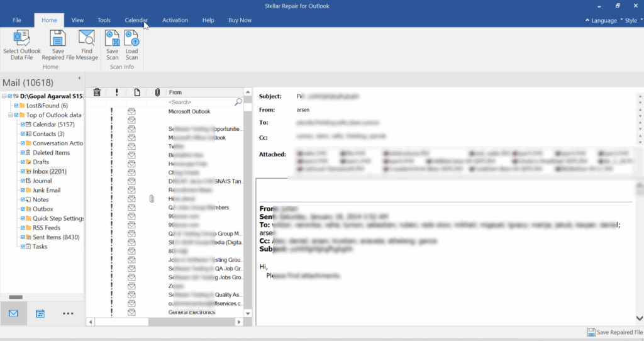
Task: Select the Sent Items (8430) folder
Action: [56, 237]
